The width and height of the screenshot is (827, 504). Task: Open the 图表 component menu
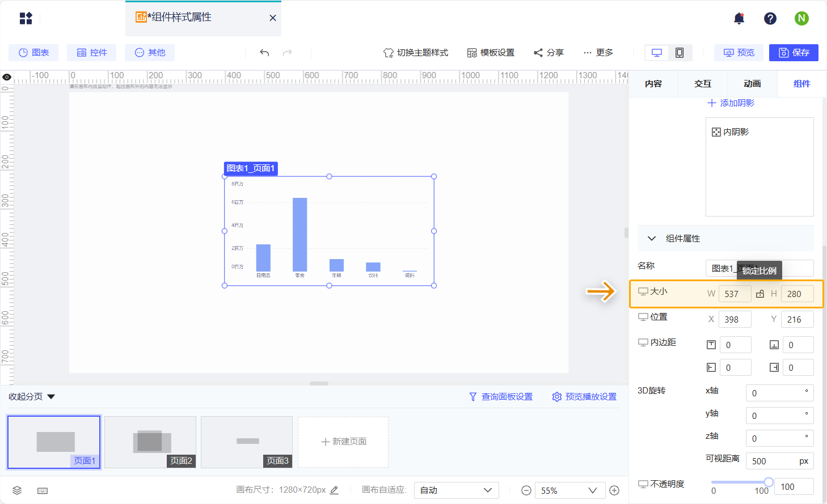point(33,53)
